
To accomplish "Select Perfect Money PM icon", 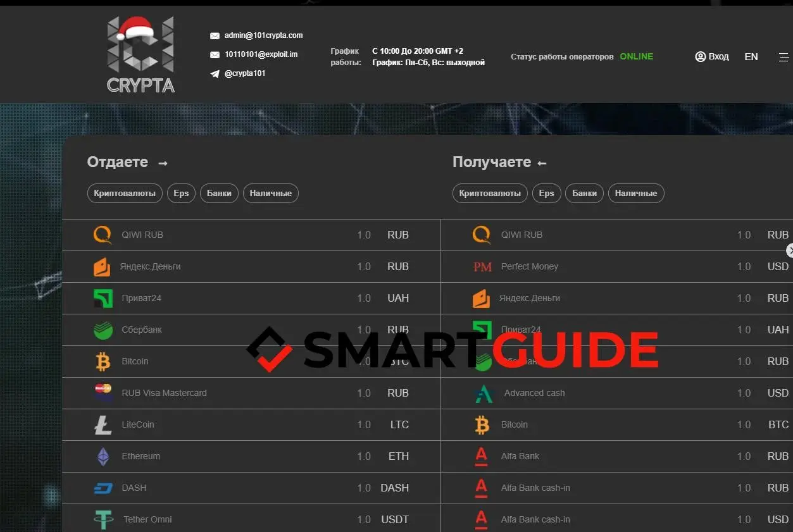I will [482, 267].
